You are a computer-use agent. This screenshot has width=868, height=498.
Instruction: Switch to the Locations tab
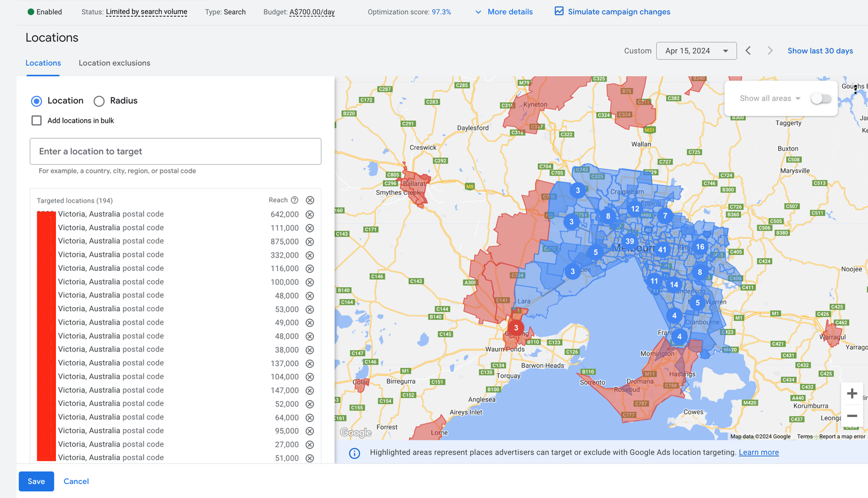[x=43, y=63]
